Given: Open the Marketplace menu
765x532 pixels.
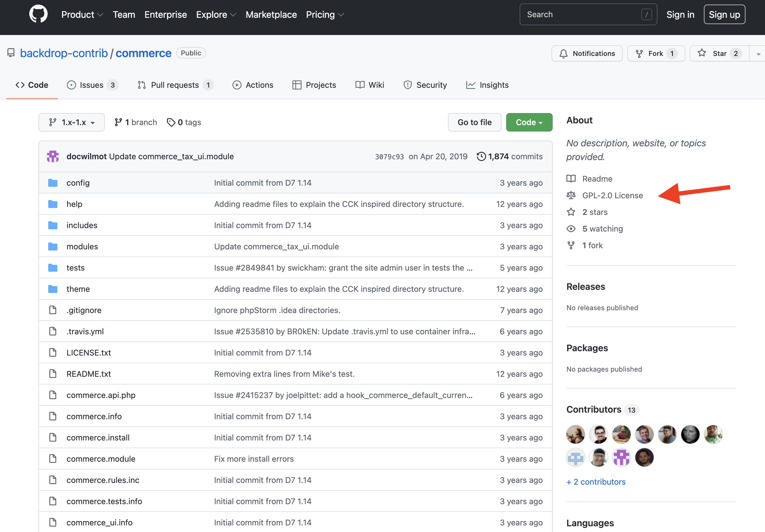Looking at the screenshot, I should 271,14.
